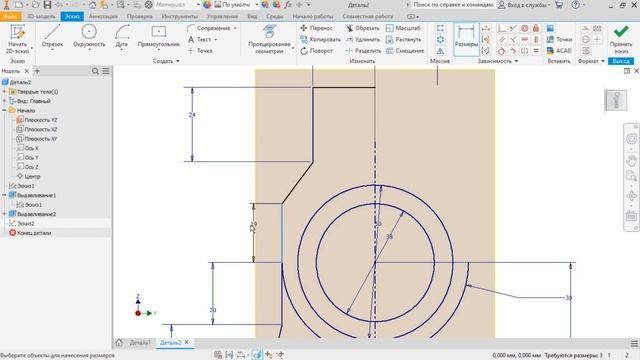Click the Save icon in quick access toolbar

click(47, 5)
